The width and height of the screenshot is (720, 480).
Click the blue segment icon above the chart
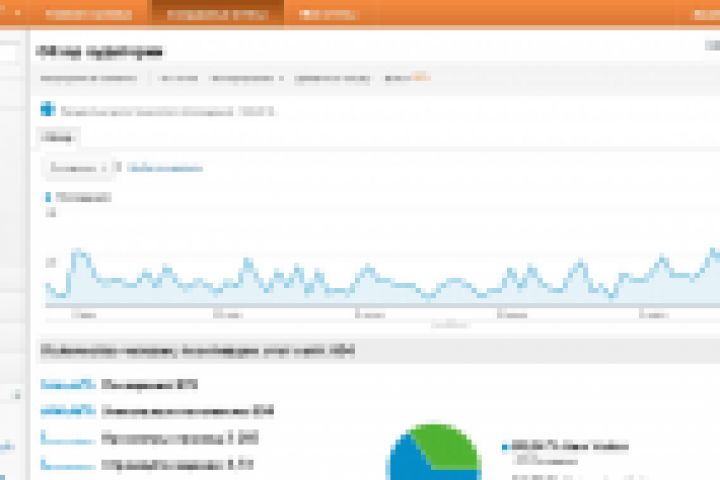(48, 109)
